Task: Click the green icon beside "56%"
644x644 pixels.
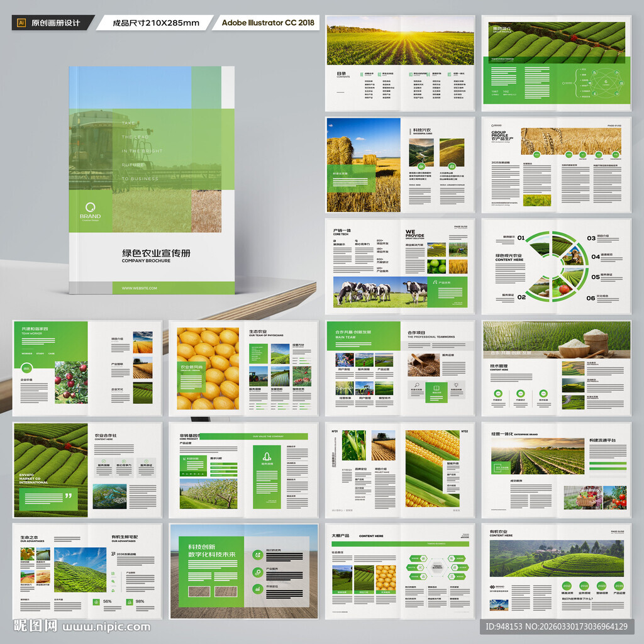Action: click(x=96, y=602)
